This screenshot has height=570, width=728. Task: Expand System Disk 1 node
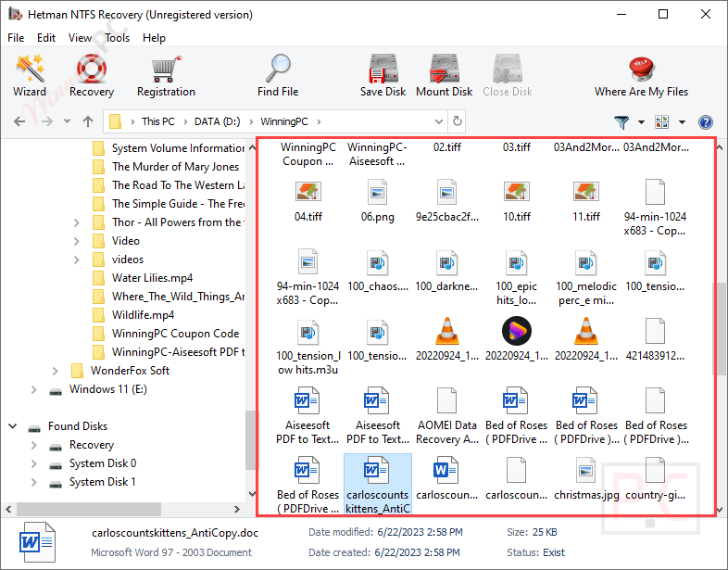[x=33, y=482]
